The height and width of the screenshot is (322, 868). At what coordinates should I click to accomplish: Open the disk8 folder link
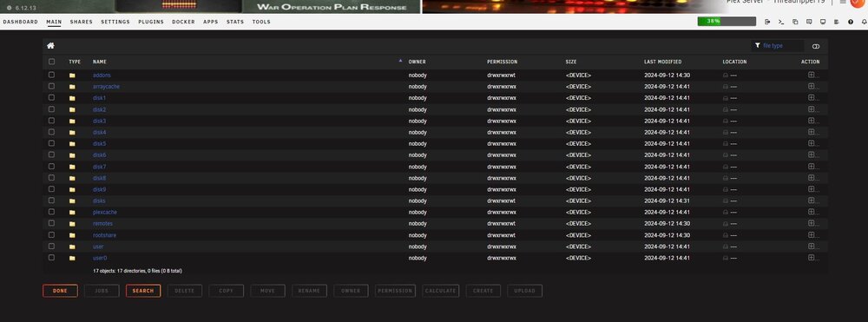[99, 178]
